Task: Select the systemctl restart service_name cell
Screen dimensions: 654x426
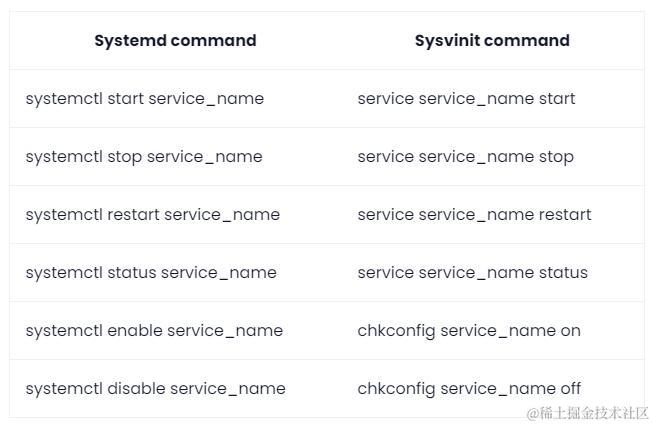Action: (x=153, y=215)
